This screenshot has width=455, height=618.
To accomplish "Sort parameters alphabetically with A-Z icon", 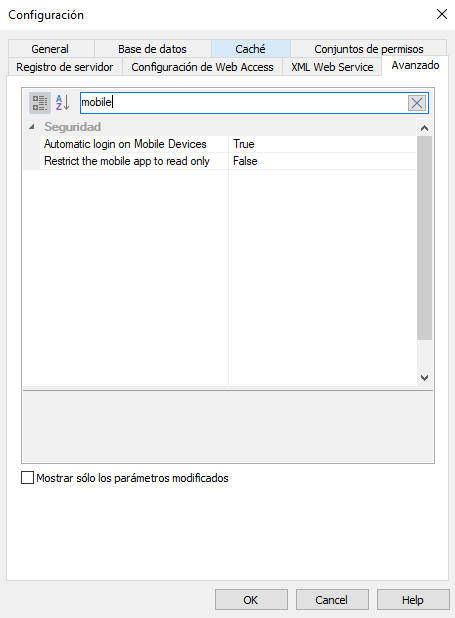I will pos(63,103).
